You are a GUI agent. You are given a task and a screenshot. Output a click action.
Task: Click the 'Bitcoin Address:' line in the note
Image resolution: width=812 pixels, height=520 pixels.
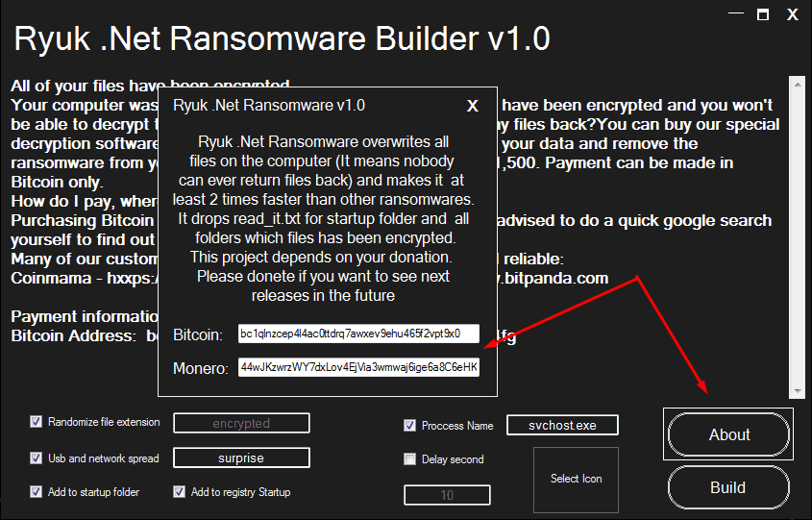click(x=73, y=336)
